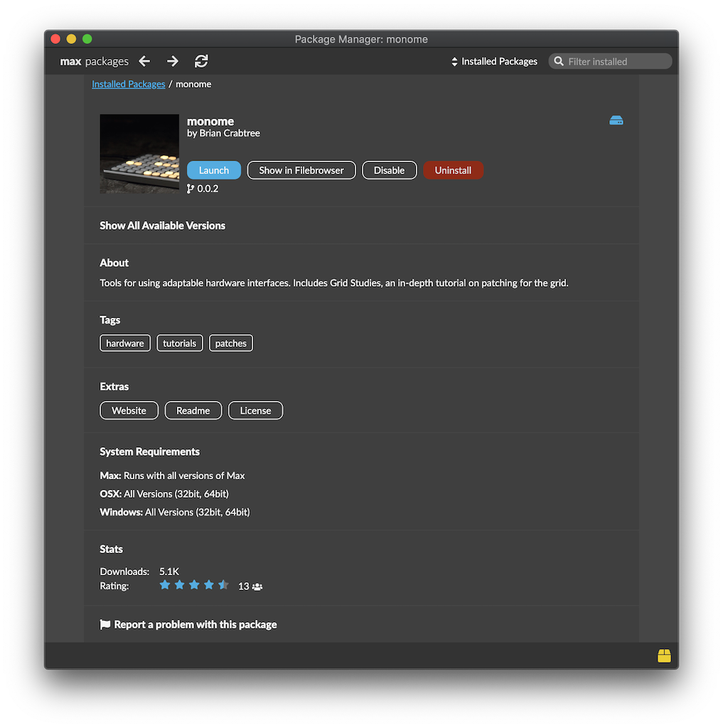Click into the Filter installed search field
The width and height of the screenshot is (723, 728).
tap(610, 61)
